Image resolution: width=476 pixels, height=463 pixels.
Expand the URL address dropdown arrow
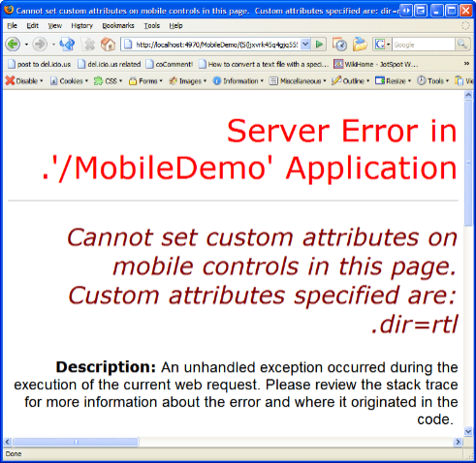point(305,45)
